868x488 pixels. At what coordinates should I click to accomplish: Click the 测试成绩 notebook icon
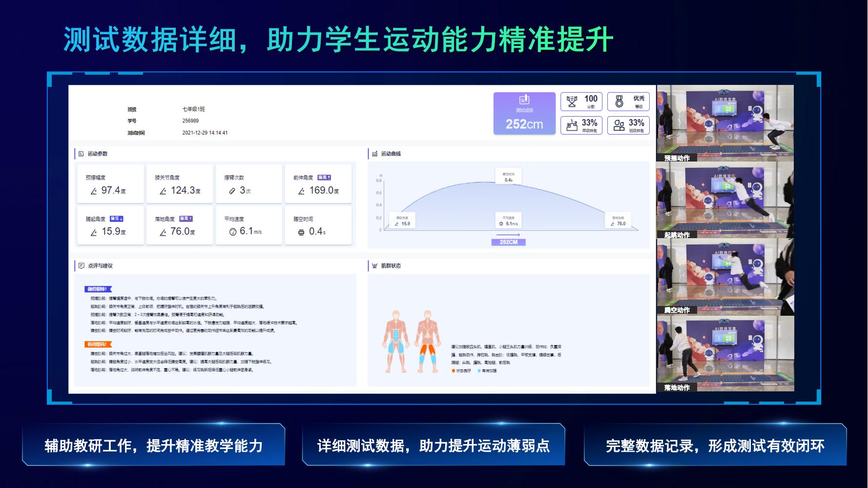[x=524, y=100]
